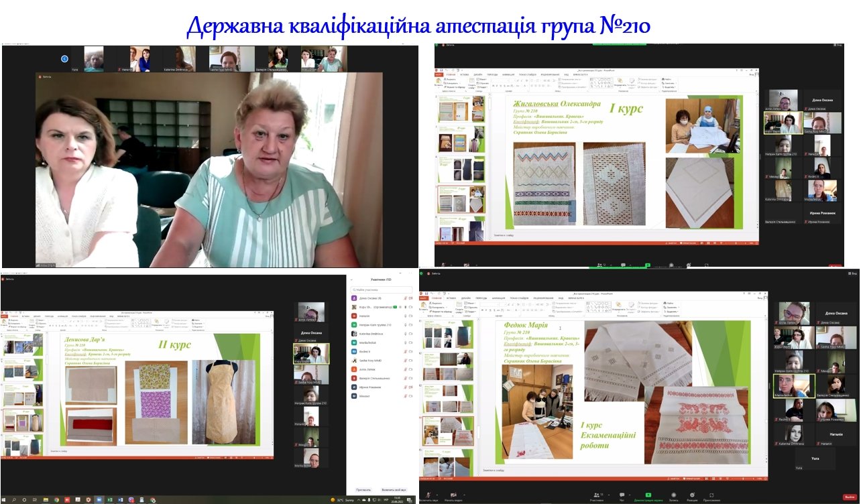Expand video options caret beside start video
861x504 pixels.
(464, 495)
